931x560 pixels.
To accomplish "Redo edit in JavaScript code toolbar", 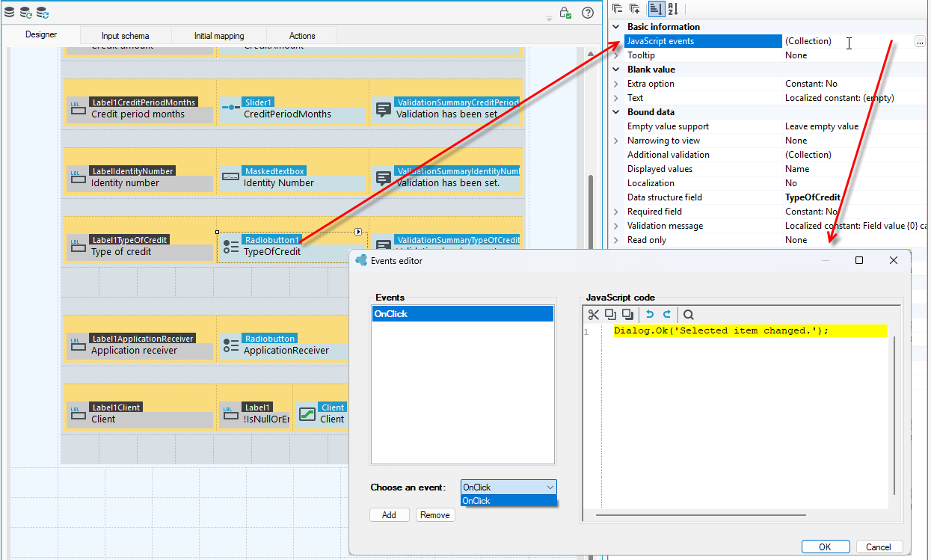I will (x=666, y=315).
